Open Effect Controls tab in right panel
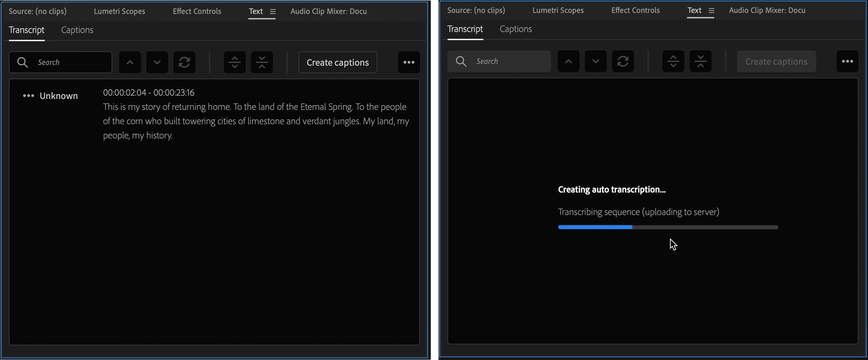The width and height of the screenshot is (868, 360). pyautogui.click(x=636, y=10)
